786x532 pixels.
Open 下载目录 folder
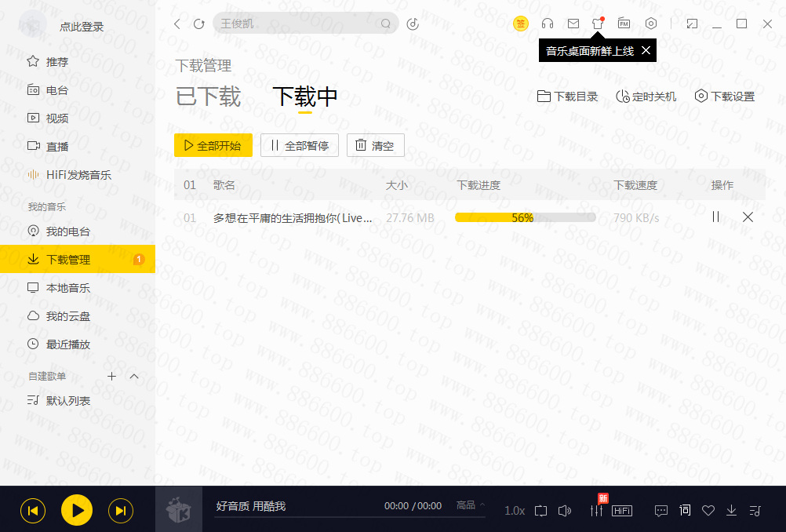(x=567, y=97)
